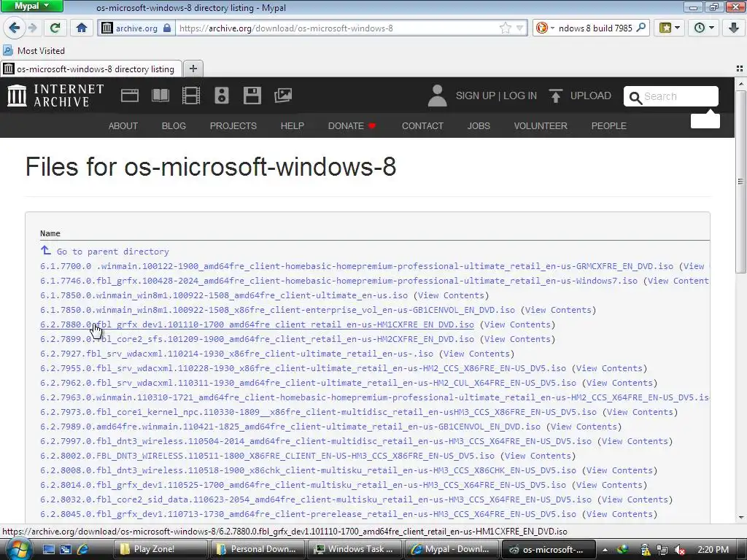Open the Most Visited bookmarks folder
The image size is (747, 560).
point(34,50)
